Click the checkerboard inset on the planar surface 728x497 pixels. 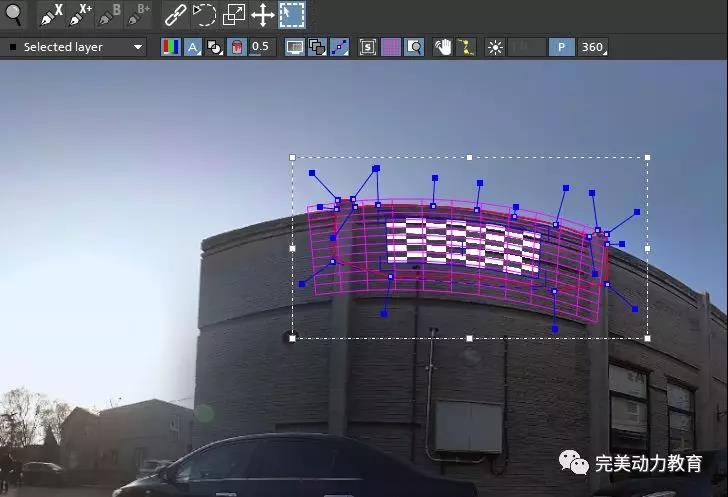coord(463,247)
